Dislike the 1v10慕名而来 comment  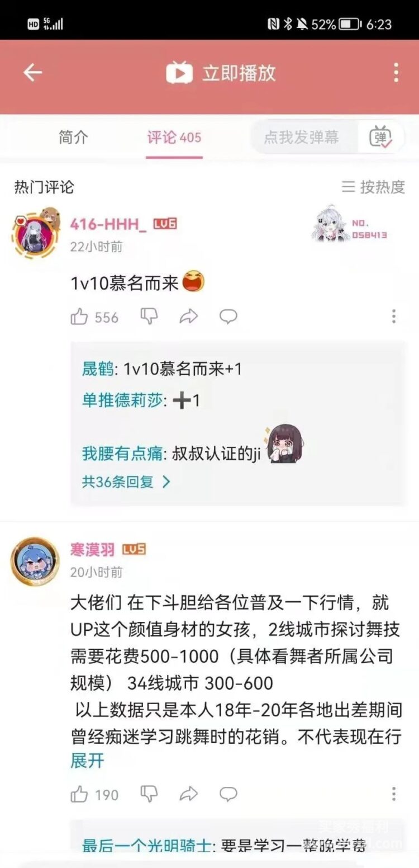click(x=149, y=316)
